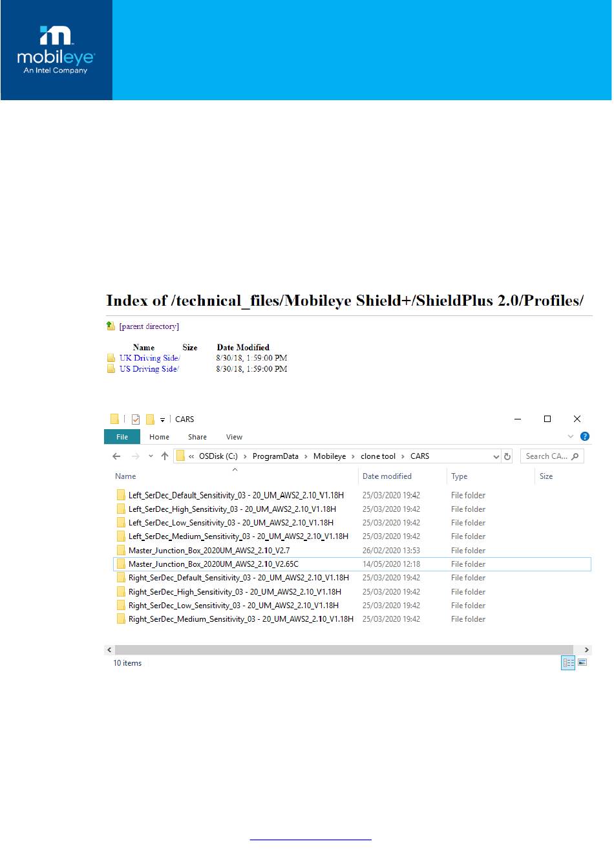
Task: Go up one level with Up arrow
Action: coord(165,456)
